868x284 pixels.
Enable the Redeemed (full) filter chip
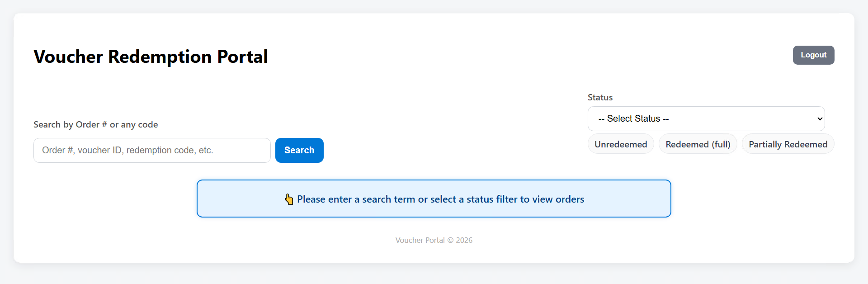(x=698, y=144)
